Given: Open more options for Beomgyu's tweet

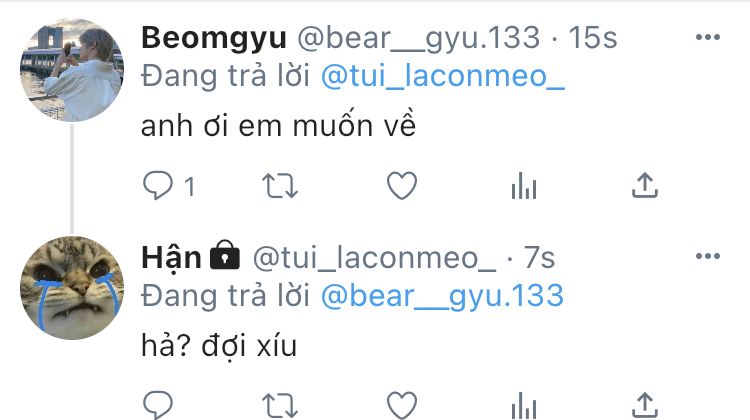Looking at the screenshot, I should point(708,37).
